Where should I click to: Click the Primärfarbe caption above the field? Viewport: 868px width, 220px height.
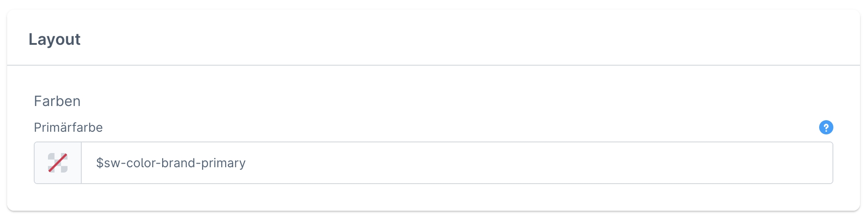[x=68, y=127]
